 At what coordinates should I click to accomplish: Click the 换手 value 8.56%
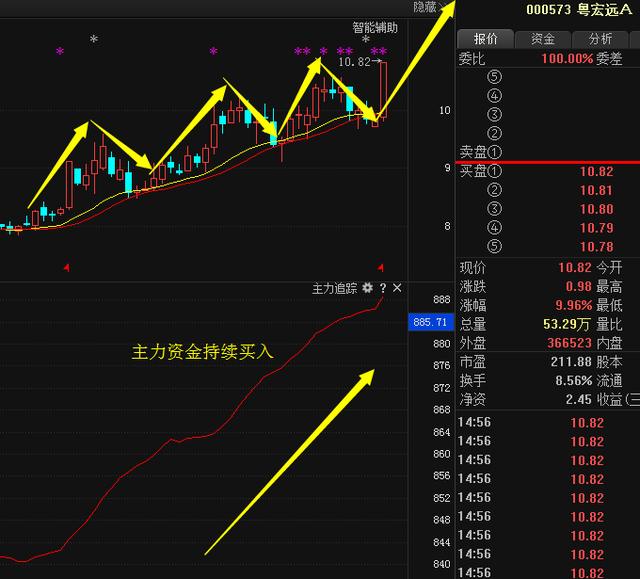click(x=573, y=381)
